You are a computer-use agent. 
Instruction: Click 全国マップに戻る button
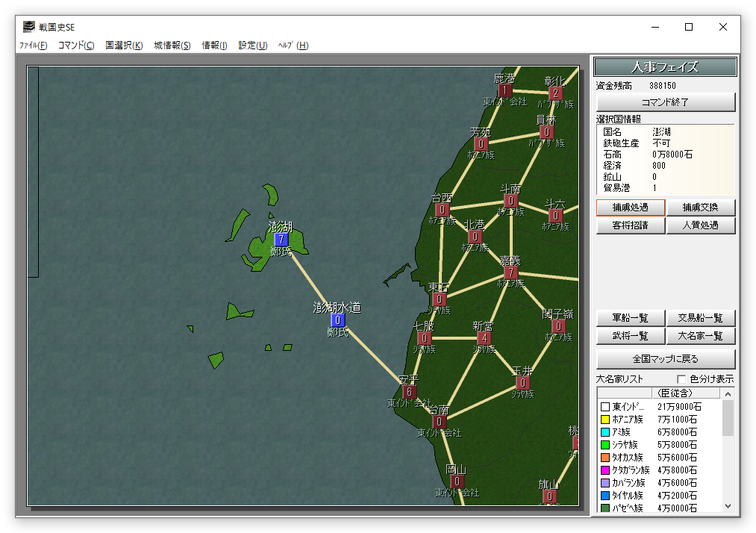pos(665,358)
